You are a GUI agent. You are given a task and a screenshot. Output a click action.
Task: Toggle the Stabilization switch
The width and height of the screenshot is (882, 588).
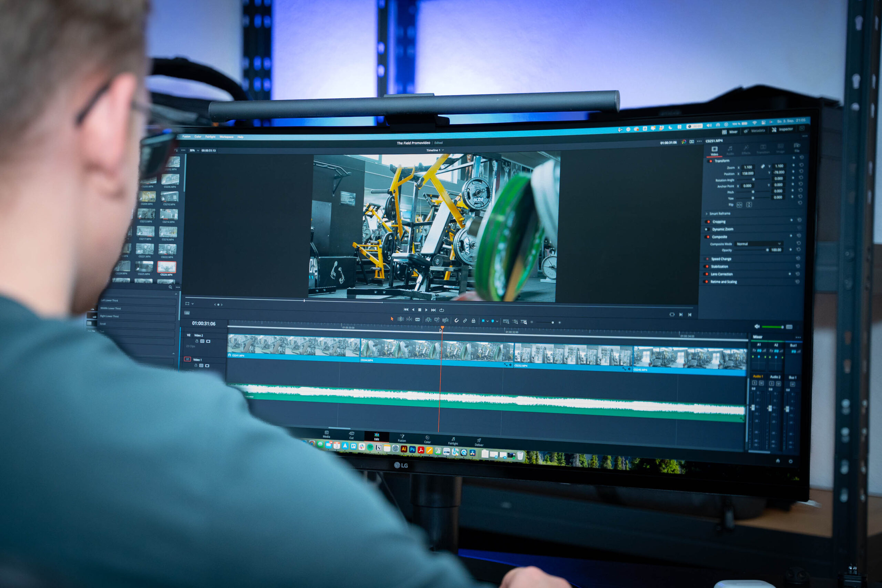coord(706,267)
